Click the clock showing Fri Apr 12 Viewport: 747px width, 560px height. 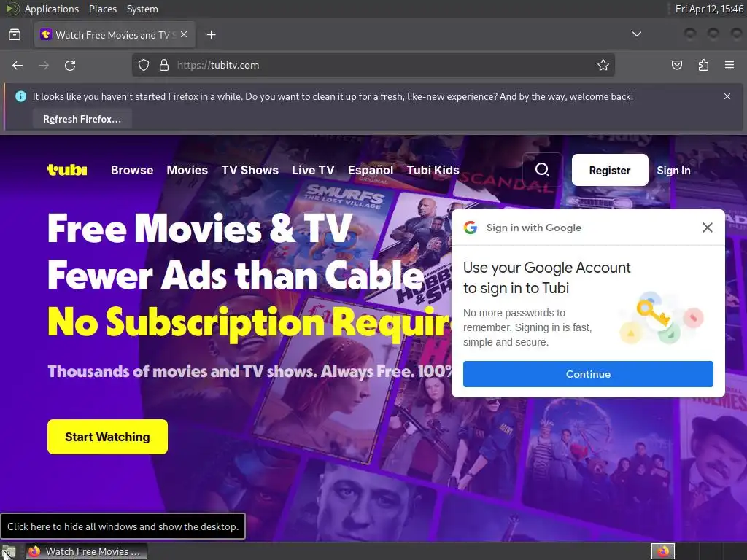coord(709,9)
